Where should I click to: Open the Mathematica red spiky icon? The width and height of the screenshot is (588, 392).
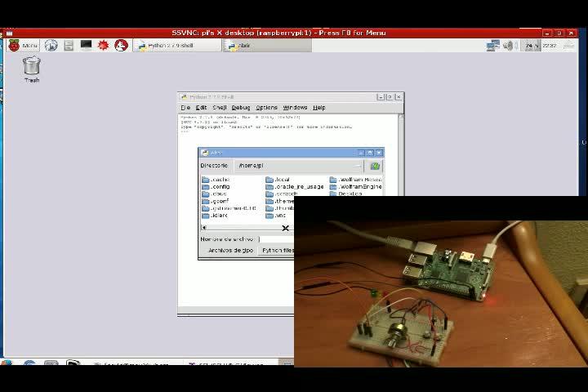(x=103, y=46)
